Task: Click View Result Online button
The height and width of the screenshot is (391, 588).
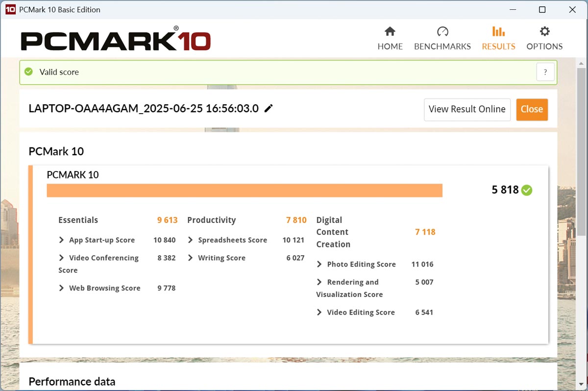Action: 467,109
